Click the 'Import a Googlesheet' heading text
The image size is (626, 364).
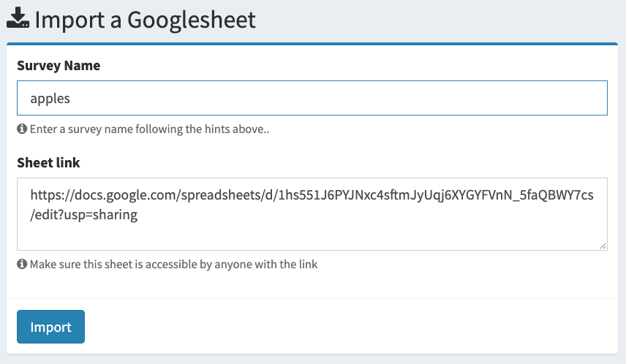[145, 19]
